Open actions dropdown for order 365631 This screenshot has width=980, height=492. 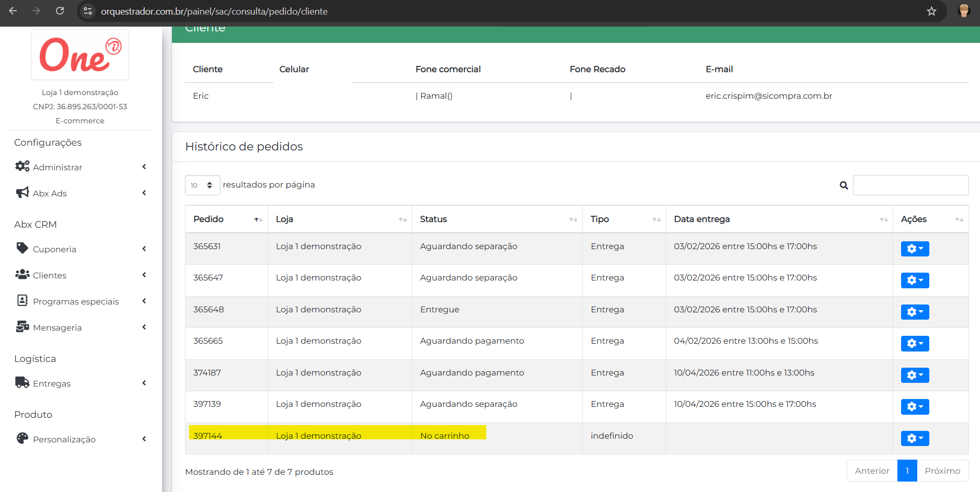tap(915, 249)
